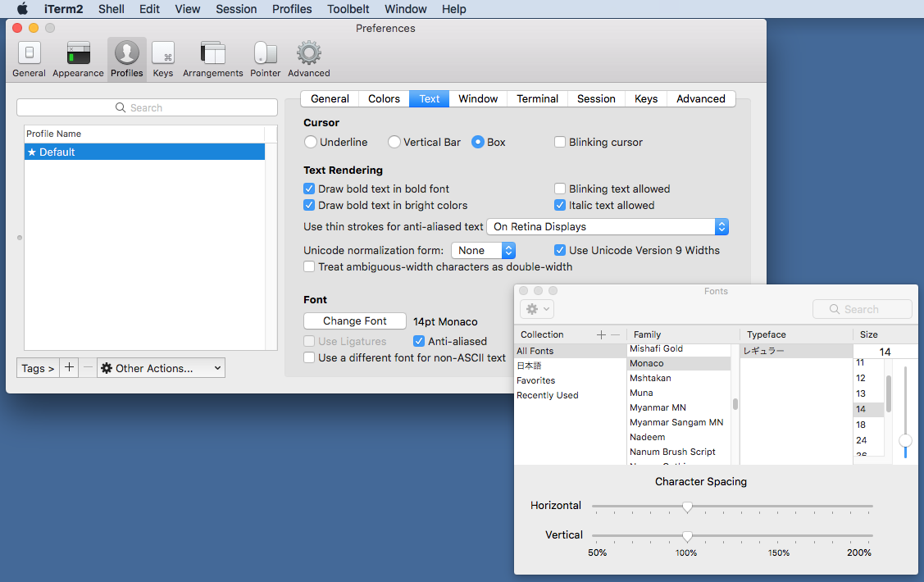Open Unicode normalization form dropdown
924x582 pixels.
483,250
